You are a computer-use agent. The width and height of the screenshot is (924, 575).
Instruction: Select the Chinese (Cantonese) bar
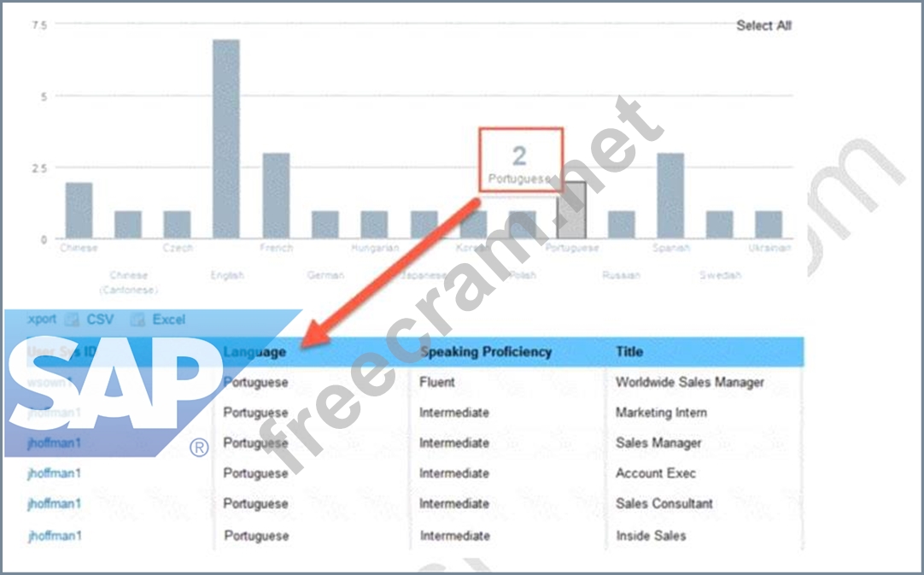coord(128,225)
